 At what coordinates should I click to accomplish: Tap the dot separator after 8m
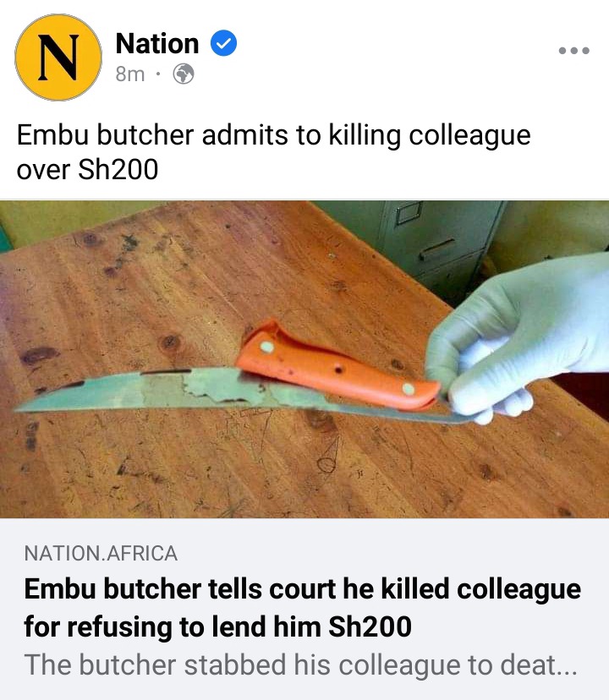tap(157, 74)
